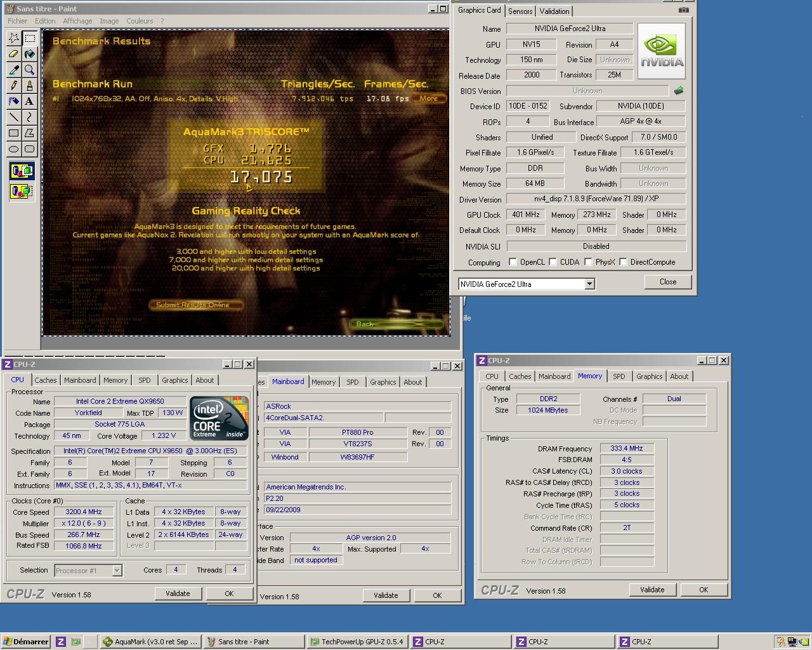Enable transparent selection option in Paint toolbox
812x650 pixels.
click(x=22, y=190)
